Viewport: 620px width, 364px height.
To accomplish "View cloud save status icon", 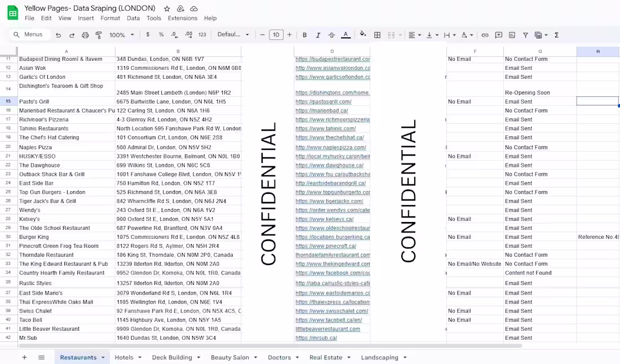I will [x=194, y=8].
